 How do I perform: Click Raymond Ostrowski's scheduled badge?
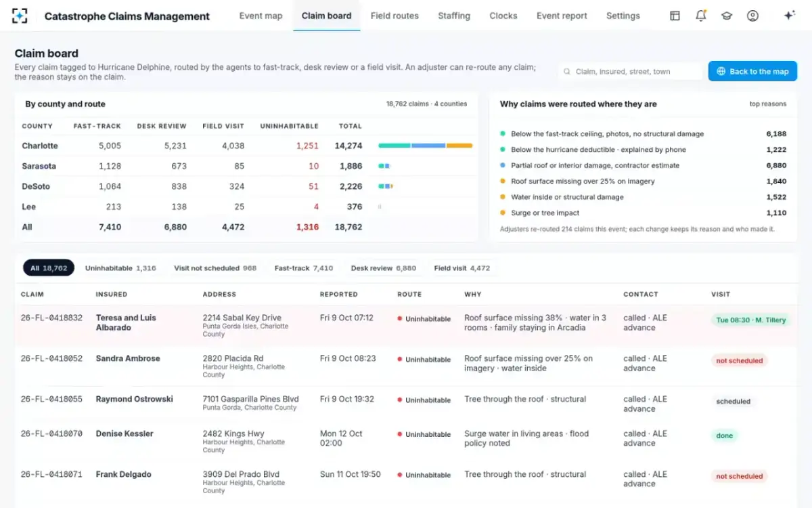pos(733,401)
